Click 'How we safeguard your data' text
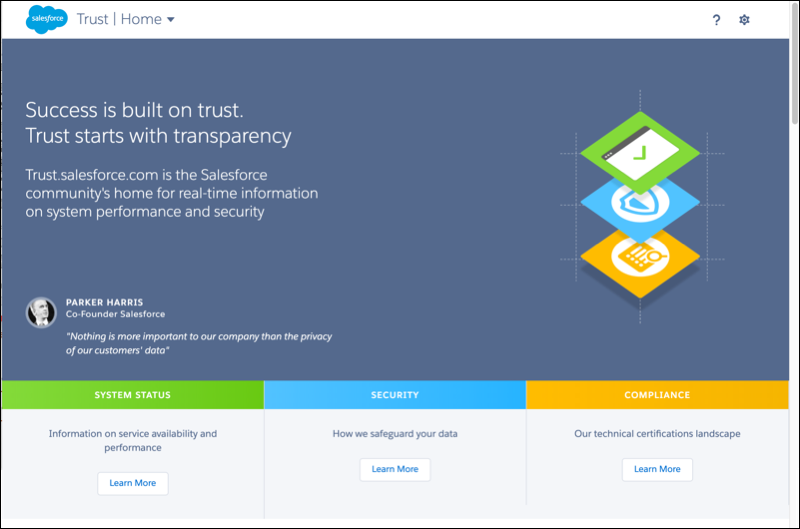The height and width of the screenshot is (529, 800). click(x=395, y=434)
